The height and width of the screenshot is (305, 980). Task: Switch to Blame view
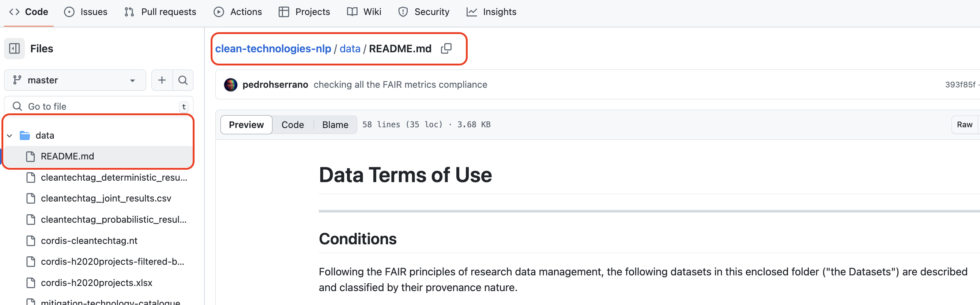click(335, 125)
